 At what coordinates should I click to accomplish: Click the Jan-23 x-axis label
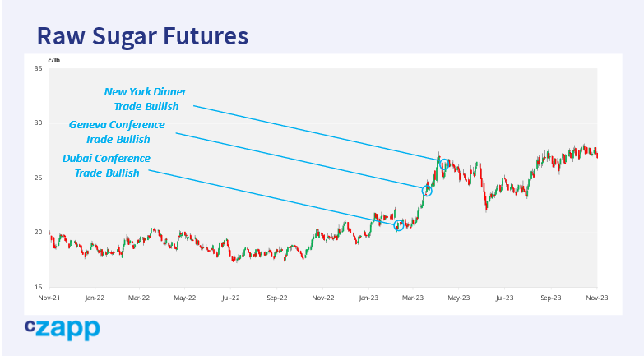[368, 297]
